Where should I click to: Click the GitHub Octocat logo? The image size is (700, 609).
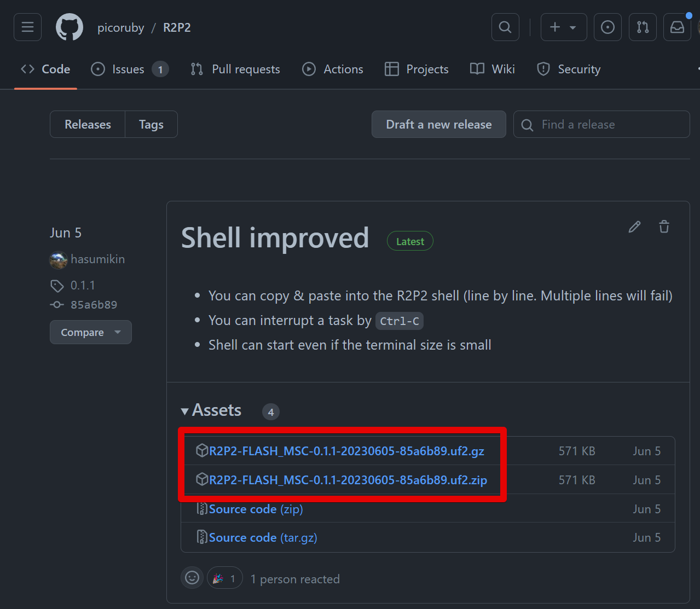coord(70,27)
